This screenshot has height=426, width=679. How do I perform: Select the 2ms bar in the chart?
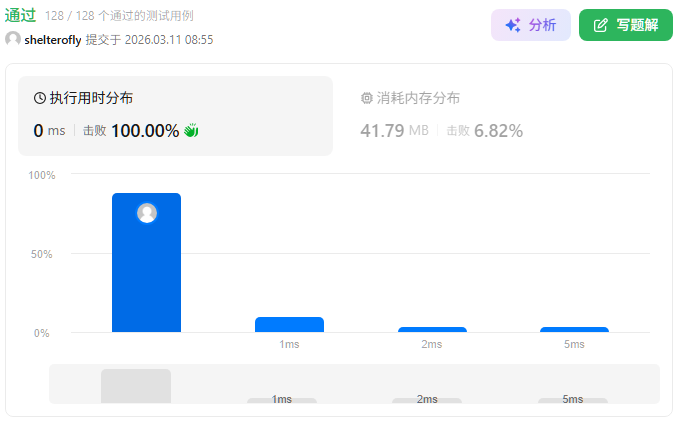coord(432,329)
